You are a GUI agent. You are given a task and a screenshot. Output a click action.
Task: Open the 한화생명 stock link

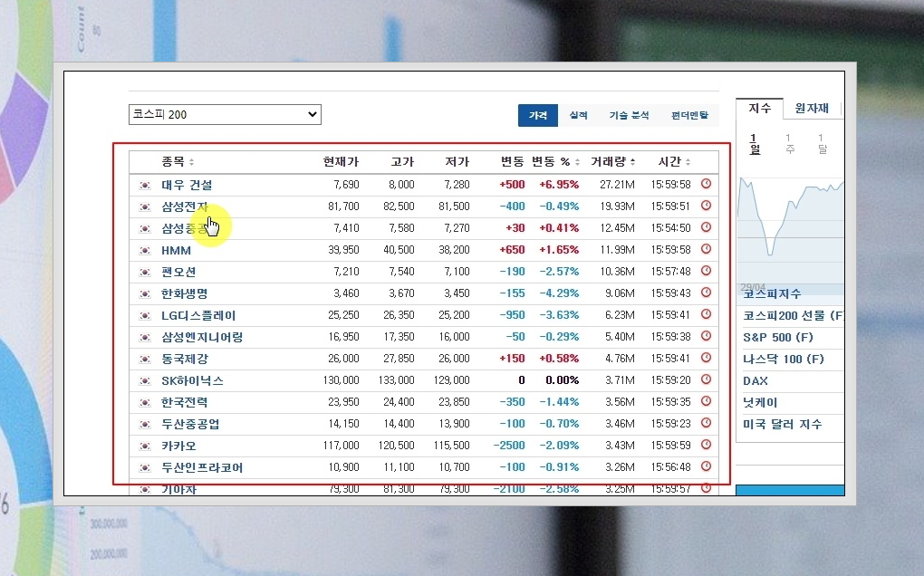coord(185,293)
